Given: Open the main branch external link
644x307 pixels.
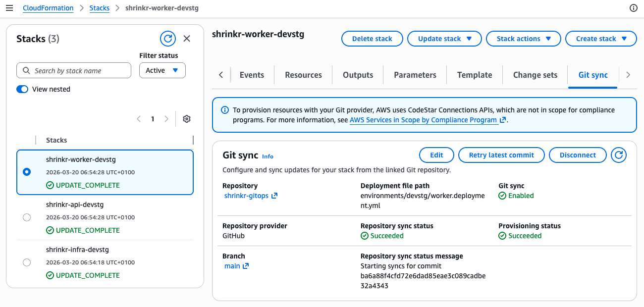Looking at the screenshot, I should click(245, 266).
